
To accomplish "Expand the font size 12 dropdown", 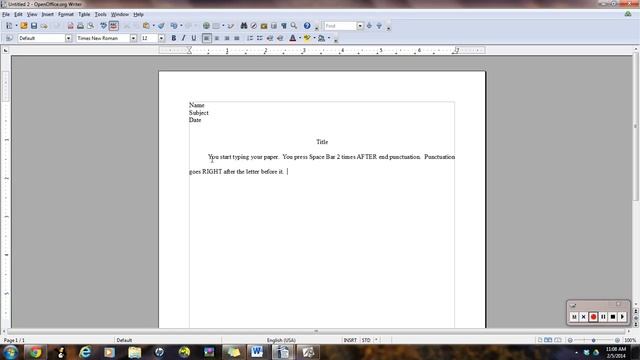I will pyautogui.click(x=162, y=38).
